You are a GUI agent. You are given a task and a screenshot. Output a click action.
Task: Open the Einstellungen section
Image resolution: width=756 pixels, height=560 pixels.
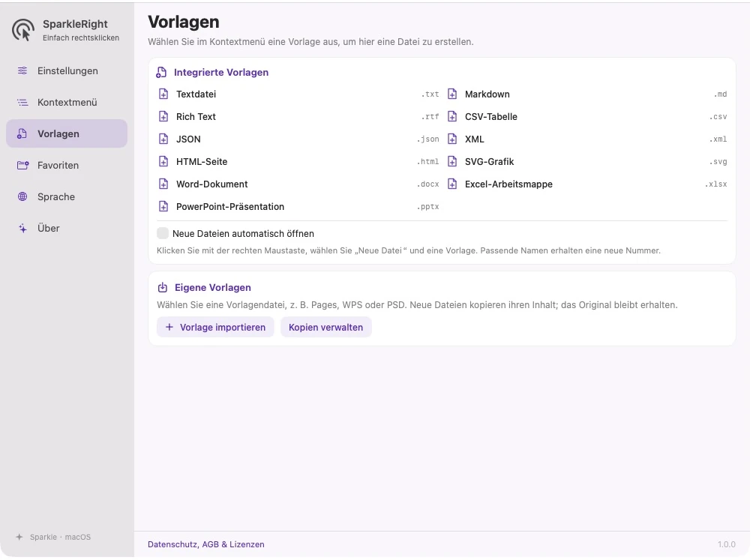pyautogui.click(x=67, y=70)
